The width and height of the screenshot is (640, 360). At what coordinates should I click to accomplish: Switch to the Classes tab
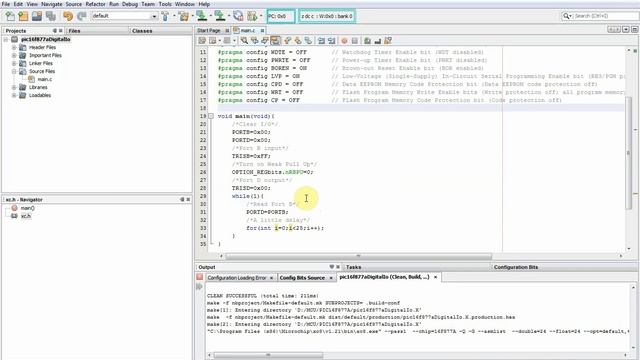[142, 31]
